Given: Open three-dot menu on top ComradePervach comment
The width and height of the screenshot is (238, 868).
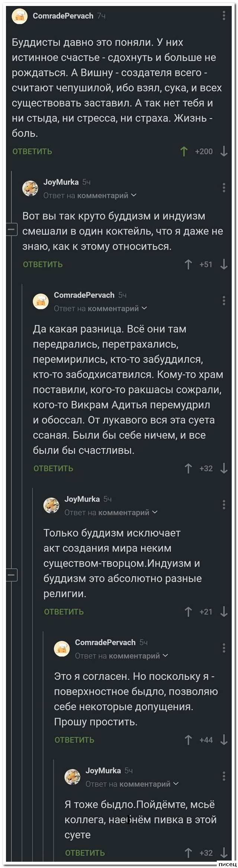Looking at the screenshot, I should pyautogui.click(x=224, y=16).
